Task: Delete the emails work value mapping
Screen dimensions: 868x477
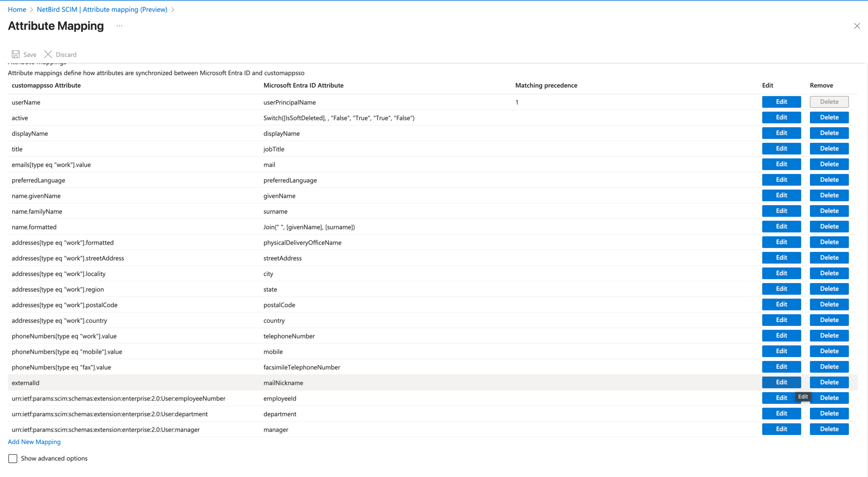Action: (829, 164)
